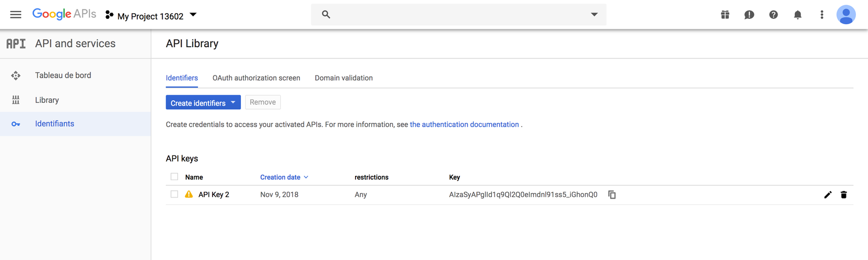Open the help question mark icon
This screenshot has width=868, height=260.
(x=773, y=15)
